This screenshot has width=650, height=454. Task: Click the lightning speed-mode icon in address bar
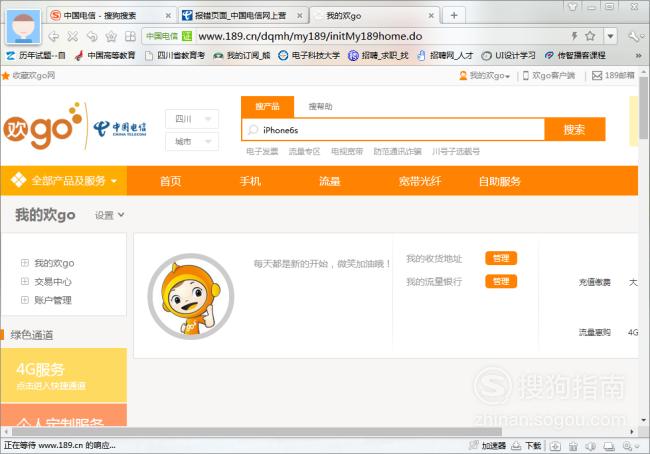click(575, 36)
